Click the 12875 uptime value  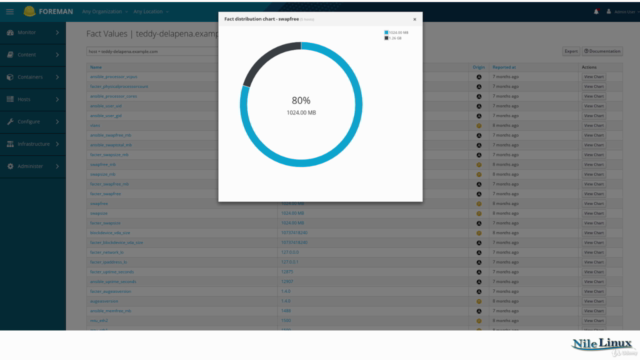[287, 272]
